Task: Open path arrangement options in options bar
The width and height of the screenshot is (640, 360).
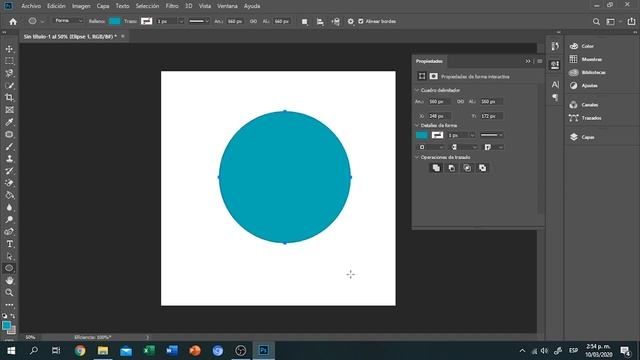Action: (336, 22)
